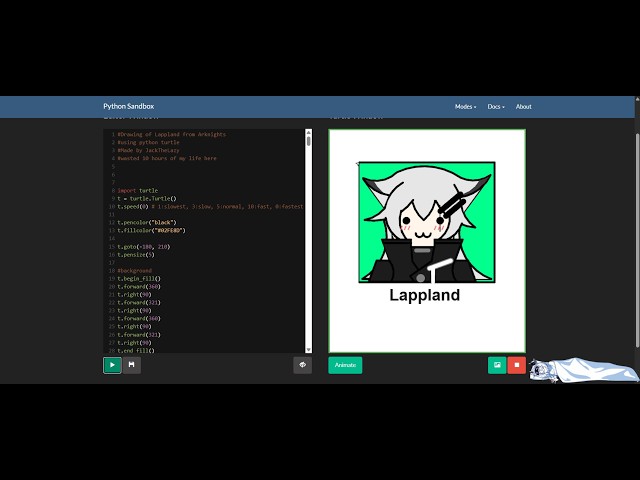Go to Python Sandbox home logo
This screenshot has width=640, height=480.
(129, 106)
